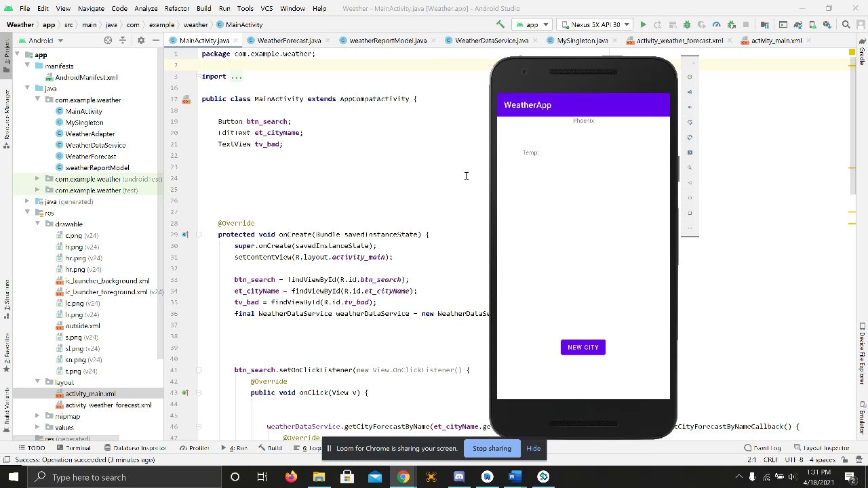Image resolution: width=868 pixels, height=488 pixels.
Task: Open Project panel settings gear
Action: click(141, 40)
